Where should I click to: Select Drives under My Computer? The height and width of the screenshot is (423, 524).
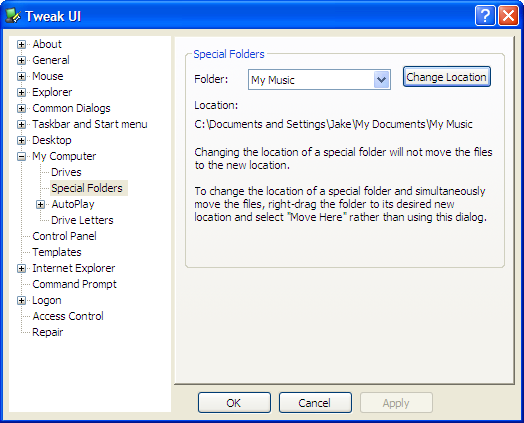pyautogui.click(x=66, y=172)
